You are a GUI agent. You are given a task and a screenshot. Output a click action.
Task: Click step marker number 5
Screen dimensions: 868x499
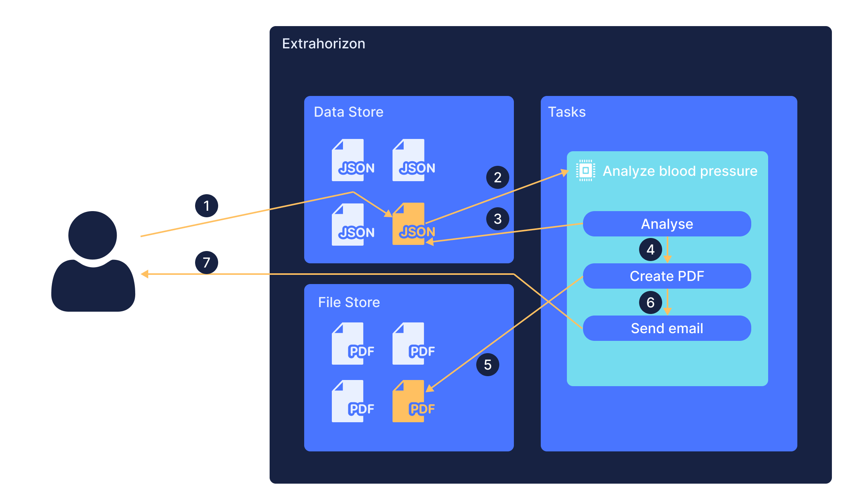point(487,365)
